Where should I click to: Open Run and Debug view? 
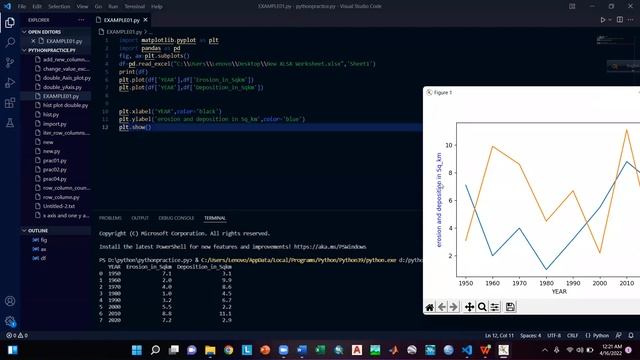(x=10, y=83)
